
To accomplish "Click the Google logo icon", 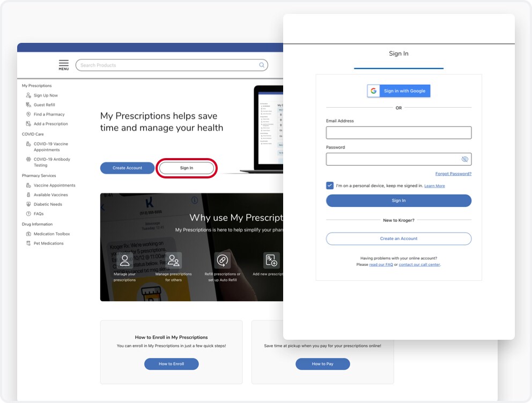I will pyautogui.click(x=374, y=91).
